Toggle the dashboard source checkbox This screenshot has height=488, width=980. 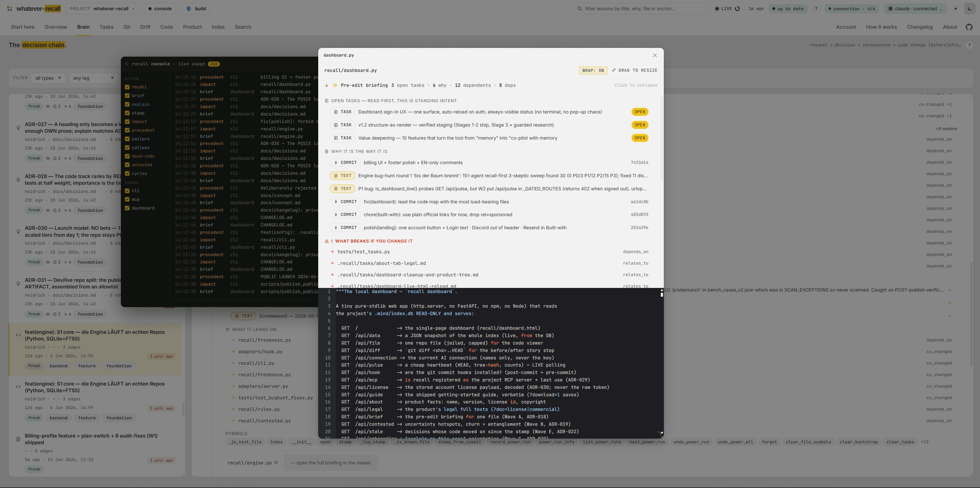[x=127, y=208]
